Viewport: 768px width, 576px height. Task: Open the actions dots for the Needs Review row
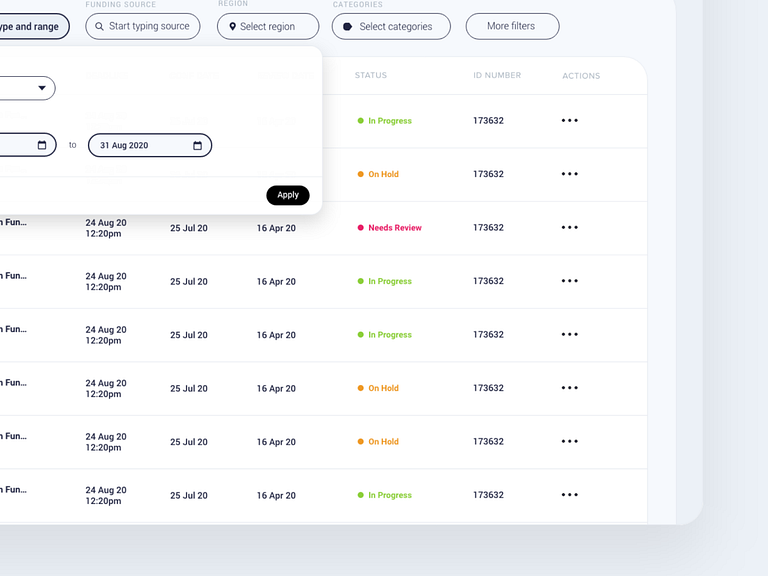(x=570, y=227)
